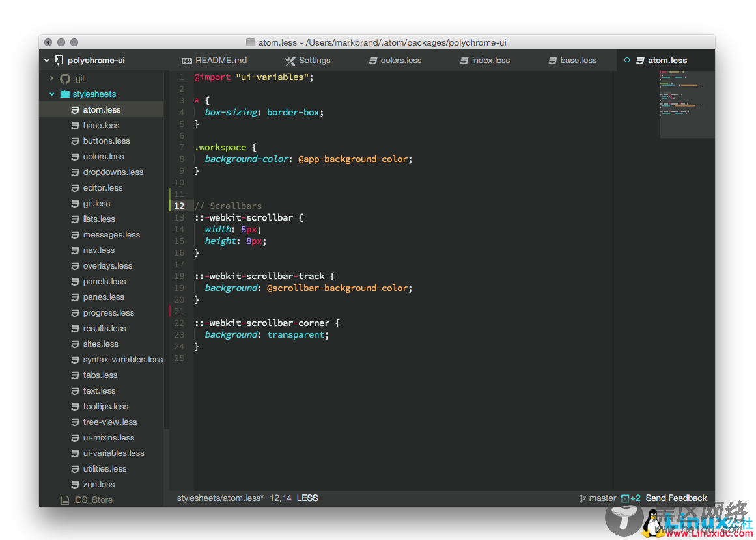Open tabs.less in the file tree
The height and width of the screenshot is (540, 756).
coord(100,375)
